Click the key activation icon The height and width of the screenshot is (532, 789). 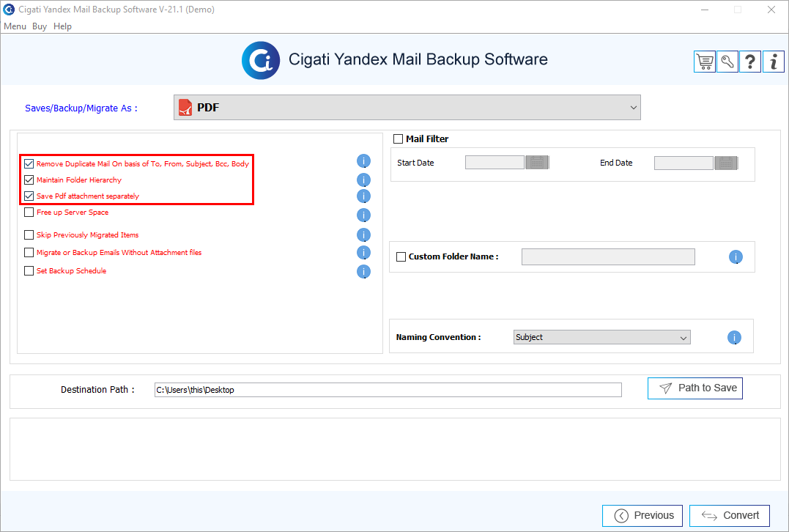[x=727, y=62]
